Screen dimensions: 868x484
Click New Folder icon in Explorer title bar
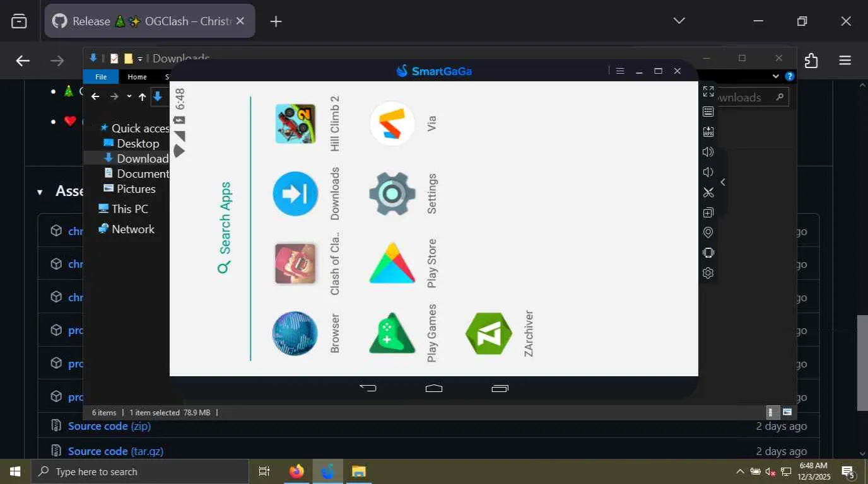pyautogui.click(x=128, y=59)
